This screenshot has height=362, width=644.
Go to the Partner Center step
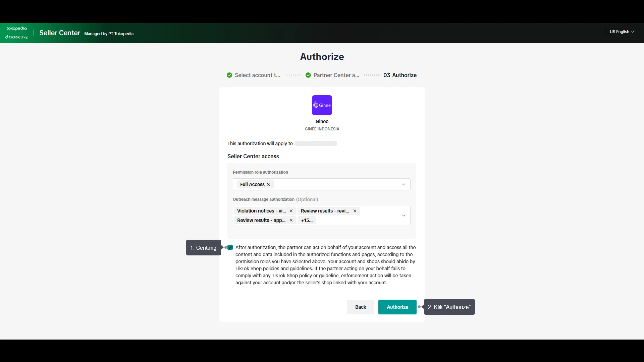click(336, 75)
